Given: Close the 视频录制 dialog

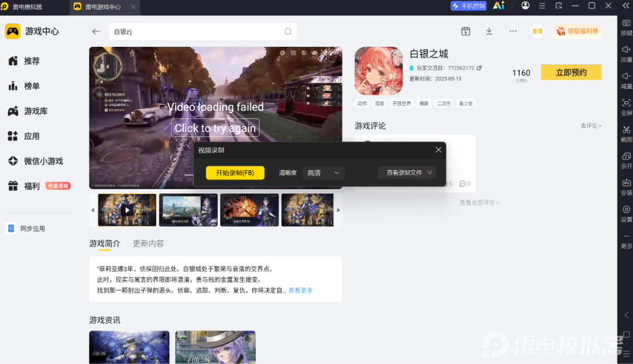Looking at the screenshot, I should (x=438, y=150).
